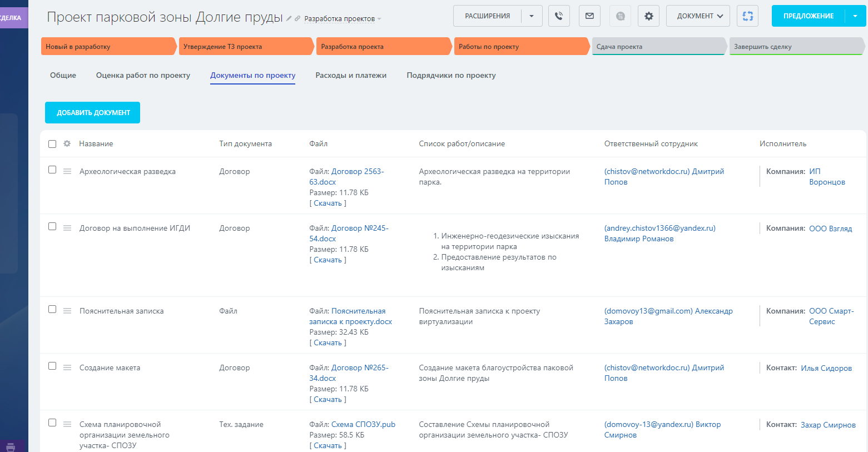
Task: Click the phone call icon button
Action: pos(559,16)
